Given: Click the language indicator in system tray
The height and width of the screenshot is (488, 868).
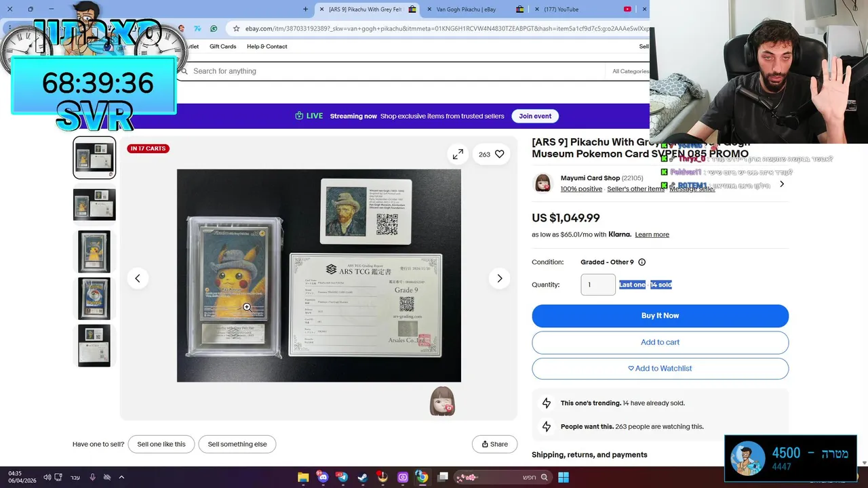Looking at the screenshot, I should point(75,477).
